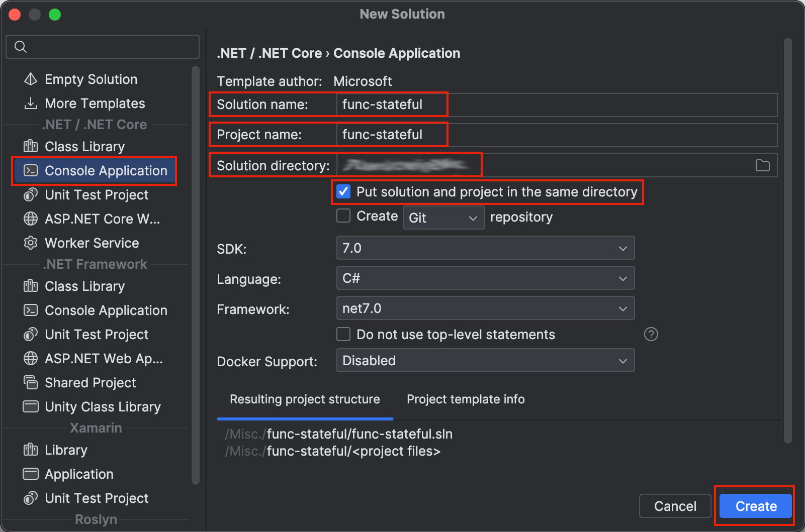Check Do not use top-level statements
Screen dimensions: 805x532
344,335
